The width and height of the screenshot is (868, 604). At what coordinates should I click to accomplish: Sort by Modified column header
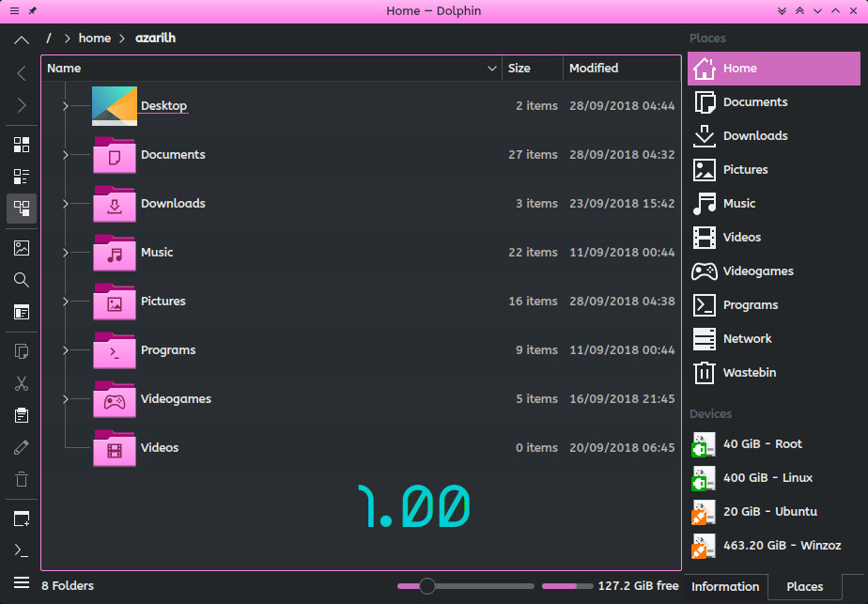click(622, 68)
